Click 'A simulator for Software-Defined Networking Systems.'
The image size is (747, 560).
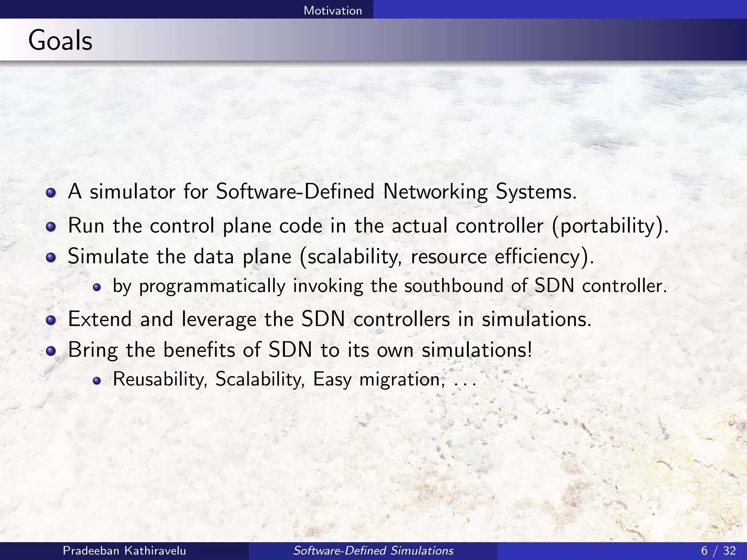[322, 191]
